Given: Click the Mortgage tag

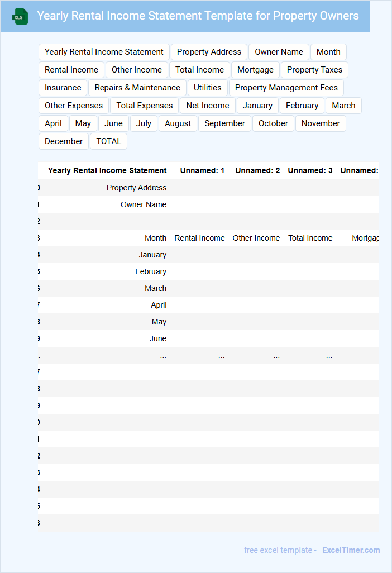Looking at the screenshot, I should (255, 70).
